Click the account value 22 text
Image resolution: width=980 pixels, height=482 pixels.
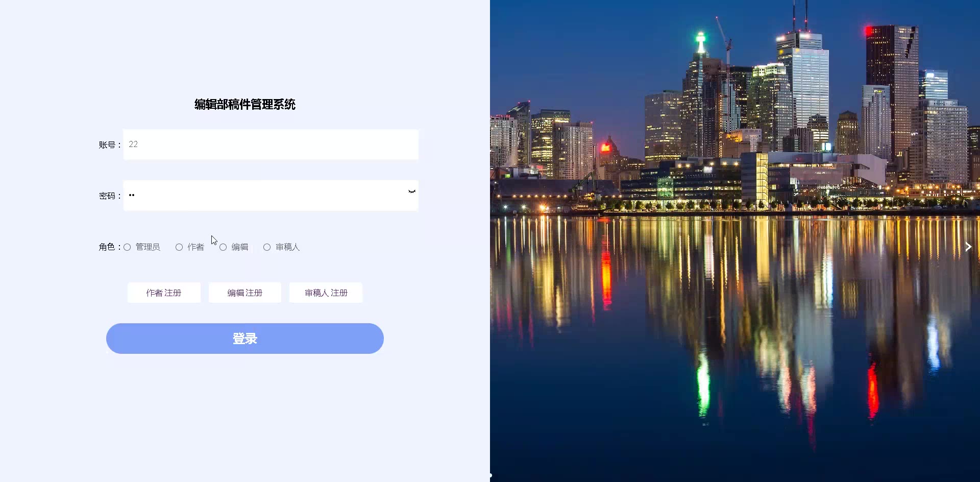[x=133, y=144]
